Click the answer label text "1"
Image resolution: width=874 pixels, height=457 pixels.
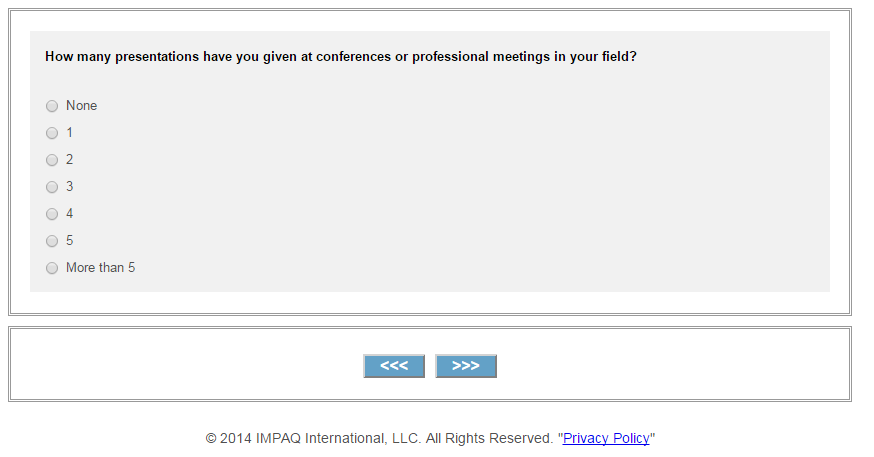[70, 132]
